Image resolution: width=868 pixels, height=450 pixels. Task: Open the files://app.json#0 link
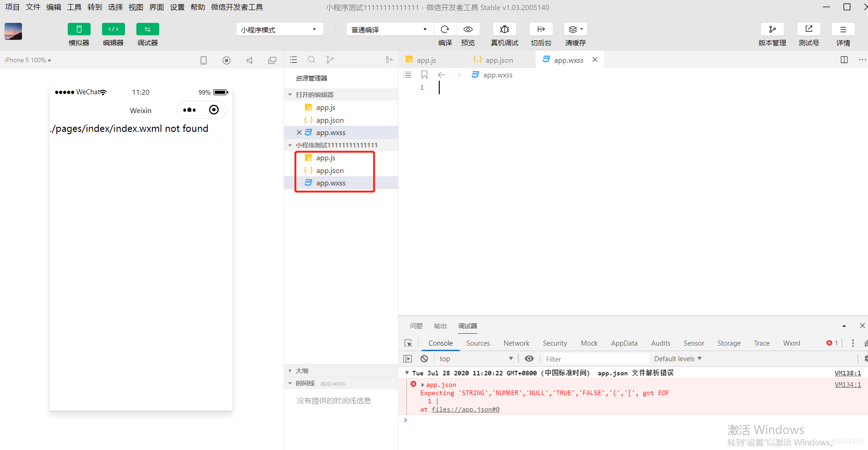point(465,409)
